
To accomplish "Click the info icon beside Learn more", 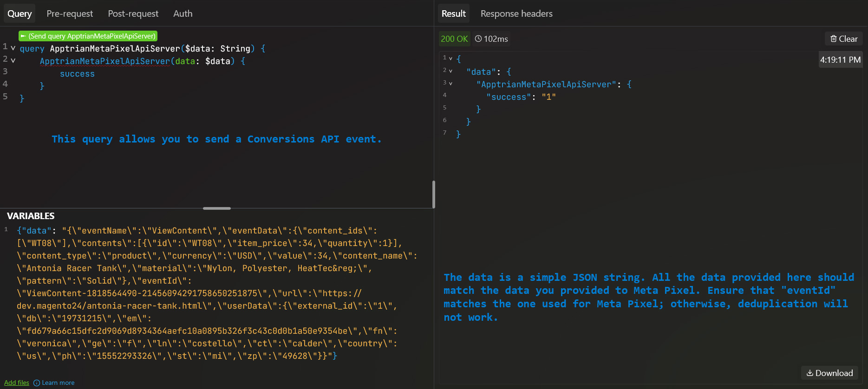I will tap(37, 383).
